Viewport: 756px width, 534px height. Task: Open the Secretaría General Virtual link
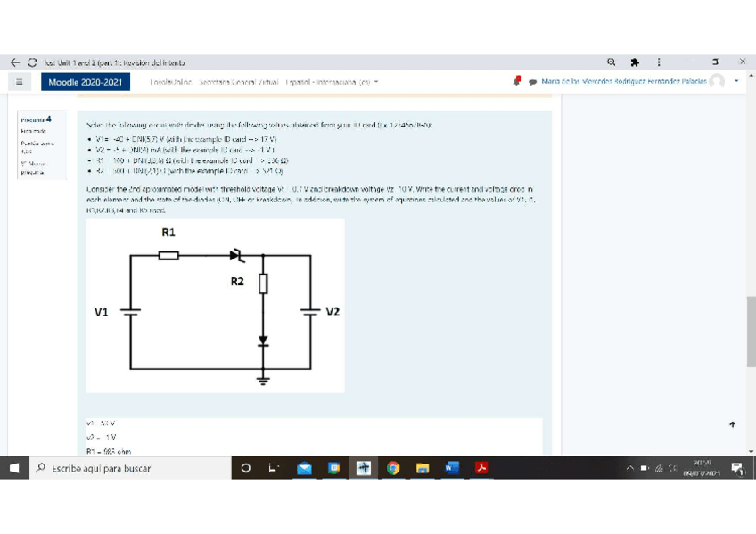pos(239,82)
